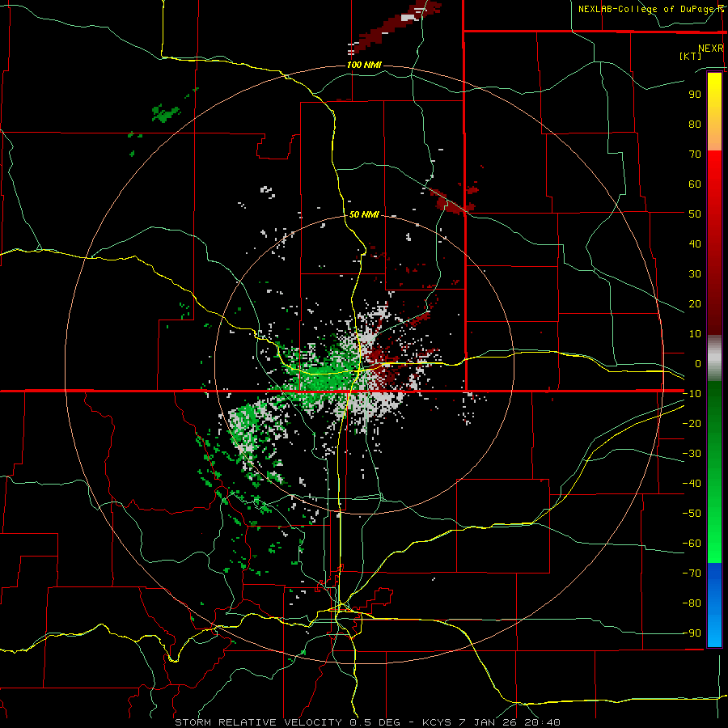Click the "NEXLAB-College of DuPage" header text

(x=645, y=9)
